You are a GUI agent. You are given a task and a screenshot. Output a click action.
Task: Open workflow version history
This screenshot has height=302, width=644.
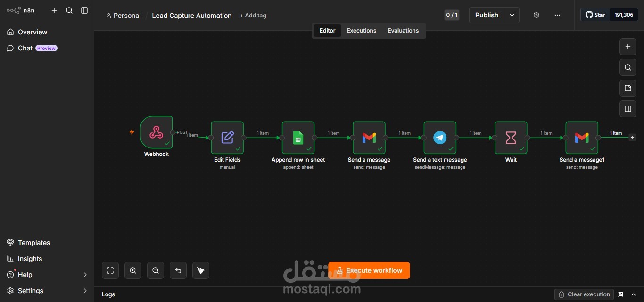pos(537,15)
